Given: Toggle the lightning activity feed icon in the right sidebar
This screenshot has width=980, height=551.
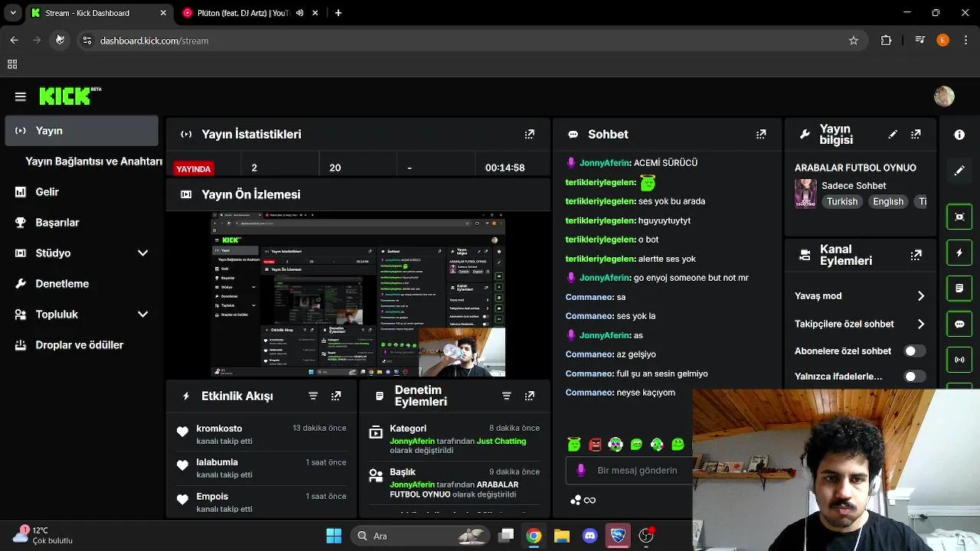Looking at the screenshot, I should pos(959,253).
